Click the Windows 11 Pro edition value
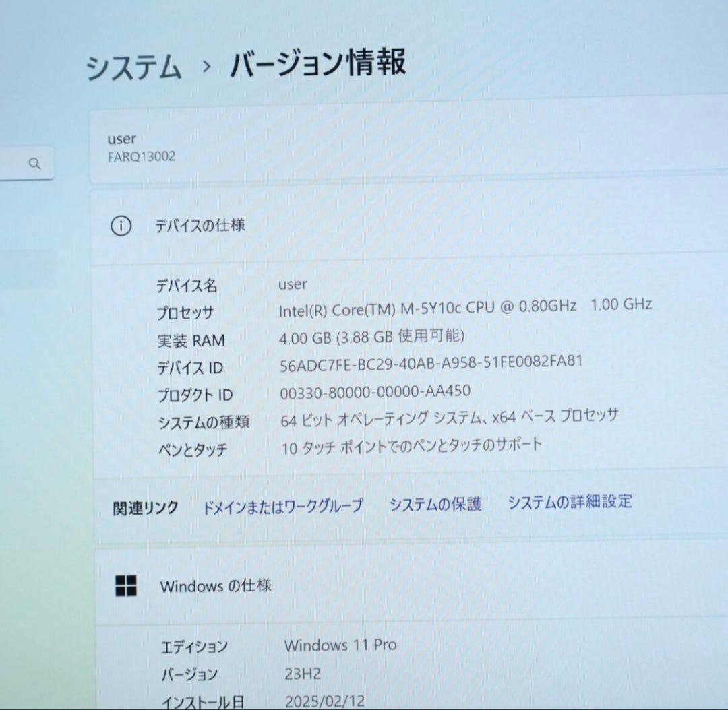Screen dimensions: 728x710 341,645
